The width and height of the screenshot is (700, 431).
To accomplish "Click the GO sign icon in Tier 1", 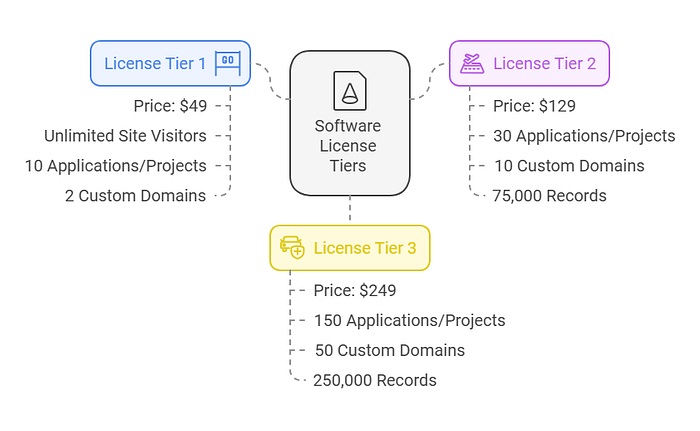I will tap(228, 63).
